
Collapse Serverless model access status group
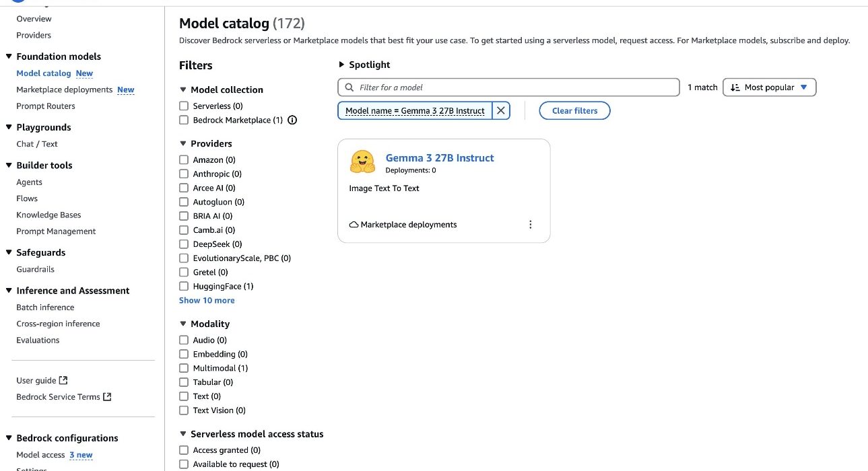(183, 434)
